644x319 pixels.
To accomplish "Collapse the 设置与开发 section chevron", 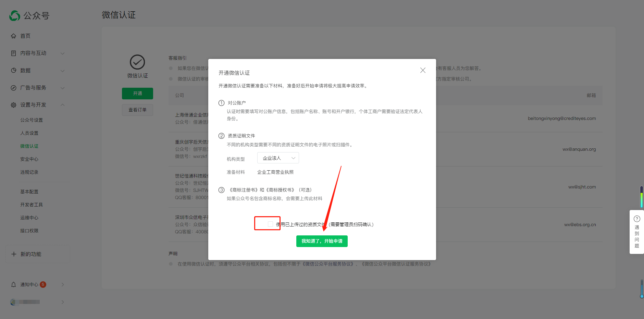I will pyautogui.click(x=63, y=105).
